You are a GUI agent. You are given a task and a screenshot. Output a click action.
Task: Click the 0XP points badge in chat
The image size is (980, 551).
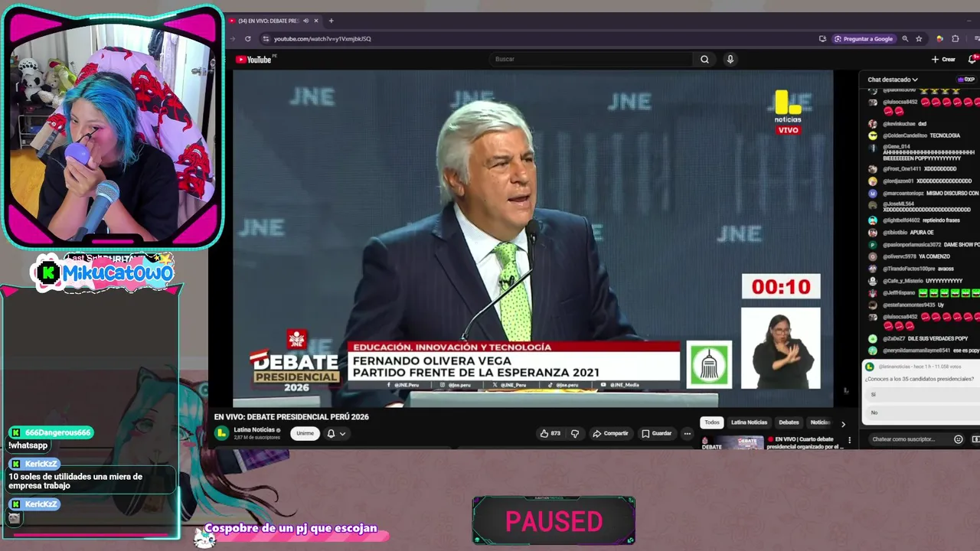click(x=966, y=80)
